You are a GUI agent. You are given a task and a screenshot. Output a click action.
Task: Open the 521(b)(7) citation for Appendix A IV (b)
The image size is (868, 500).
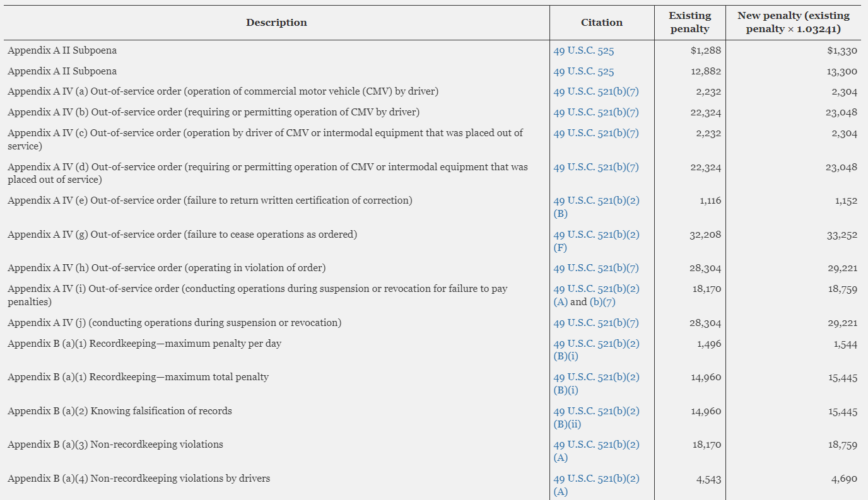click(x=595, y=113)
